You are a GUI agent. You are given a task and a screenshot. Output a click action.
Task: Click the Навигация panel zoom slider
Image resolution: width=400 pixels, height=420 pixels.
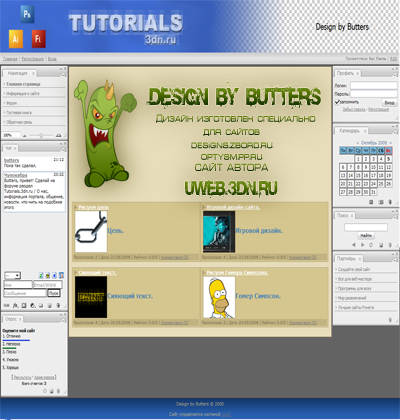tap(41, 135)
